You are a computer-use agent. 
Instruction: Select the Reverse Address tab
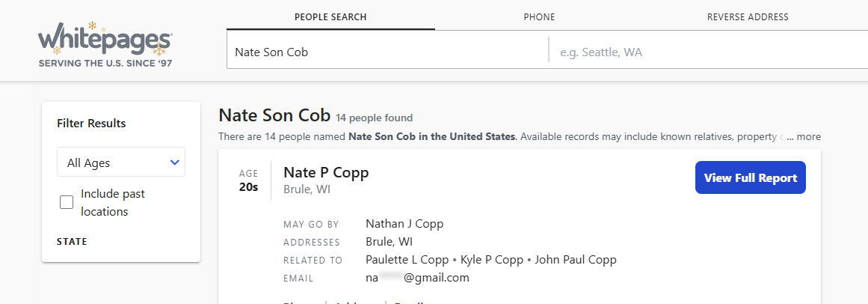pos(748,17)
